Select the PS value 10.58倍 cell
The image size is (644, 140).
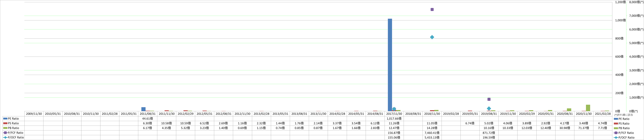tap(167, 123)
